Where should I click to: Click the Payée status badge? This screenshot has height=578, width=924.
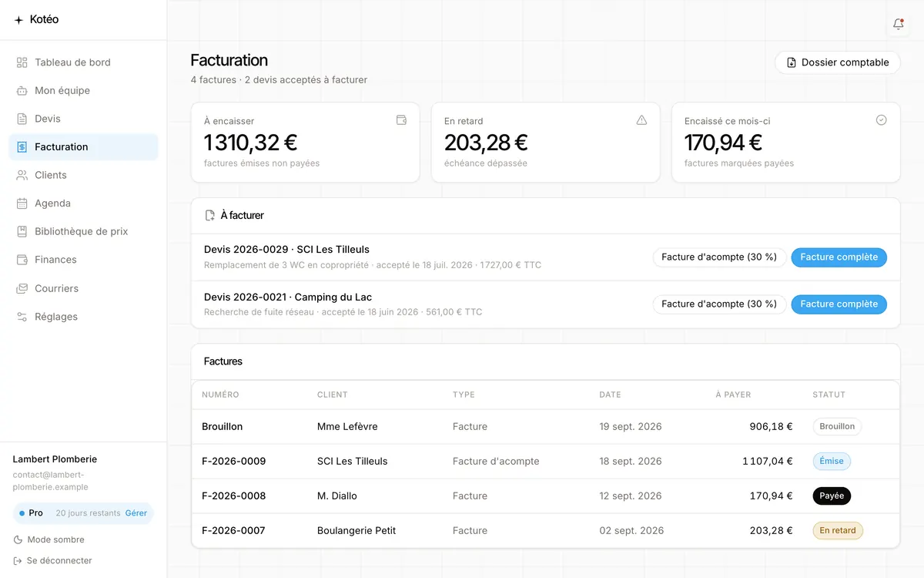click(832, 496)
